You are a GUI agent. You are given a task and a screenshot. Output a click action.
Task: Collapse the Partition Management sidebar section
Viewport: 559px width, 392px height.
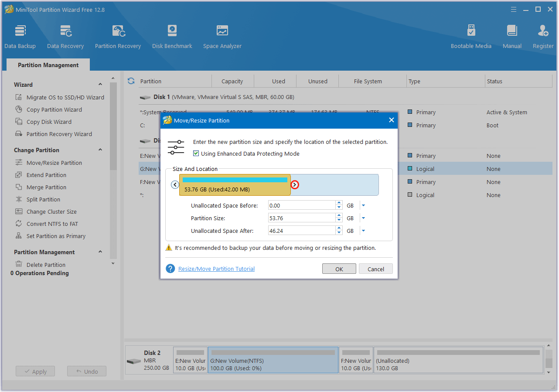(100, 252)
